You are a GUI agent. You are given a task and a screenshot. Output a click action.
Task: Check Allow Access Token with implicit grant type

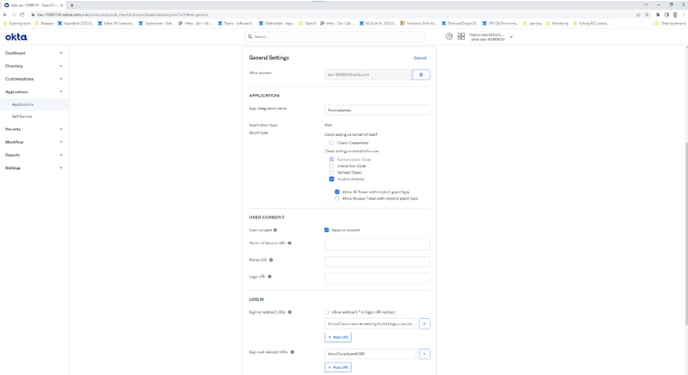point(337,198)
